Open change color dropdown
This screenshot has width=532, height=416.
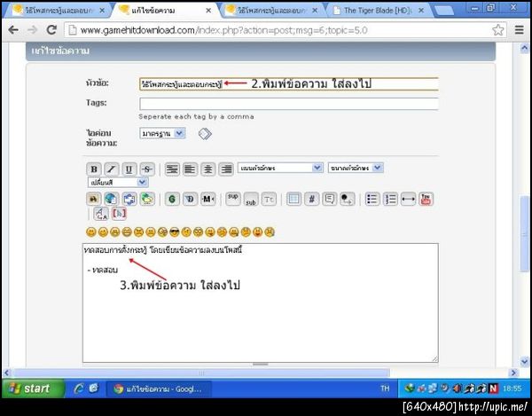point(118,182)
